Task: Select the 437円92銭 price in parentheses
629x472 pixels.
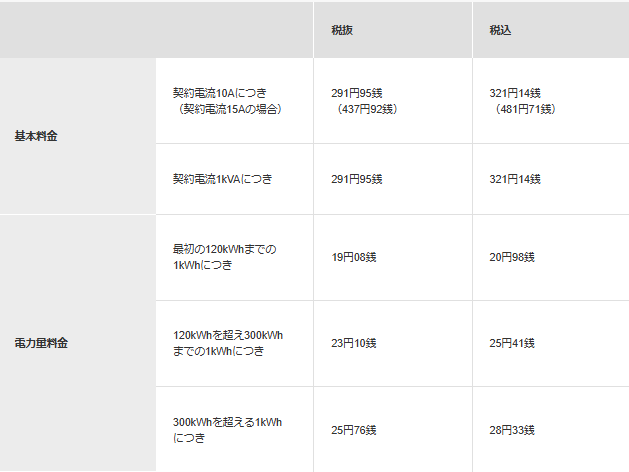Action: tap(367, 108)
